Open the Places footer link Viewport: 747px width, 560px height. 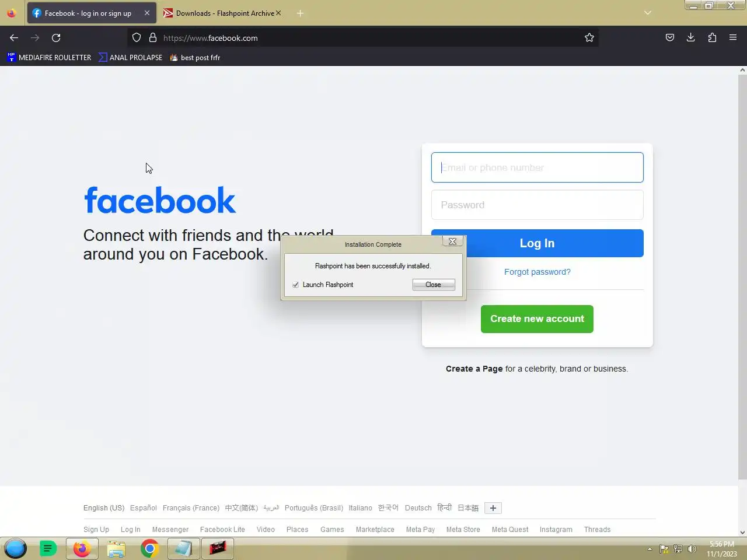click(x=298, y=530)
